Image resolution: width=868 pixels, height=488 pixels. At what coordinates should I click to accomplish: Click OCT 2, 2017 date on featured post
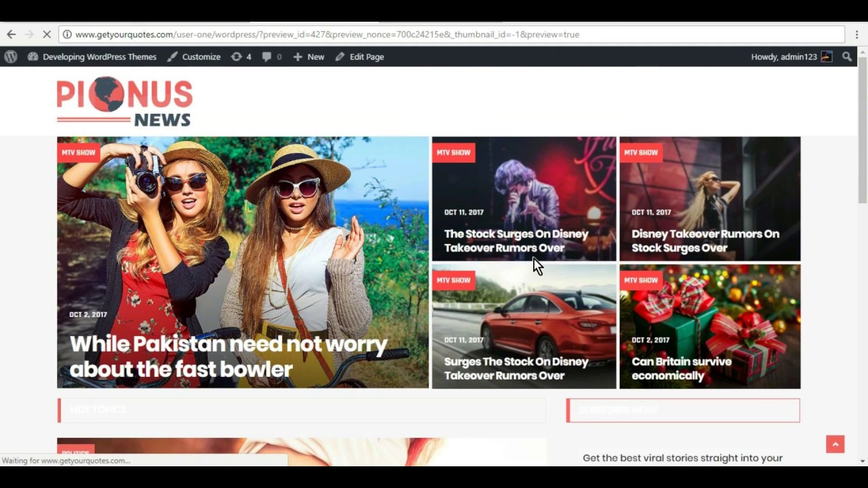[x=88, y=314]
